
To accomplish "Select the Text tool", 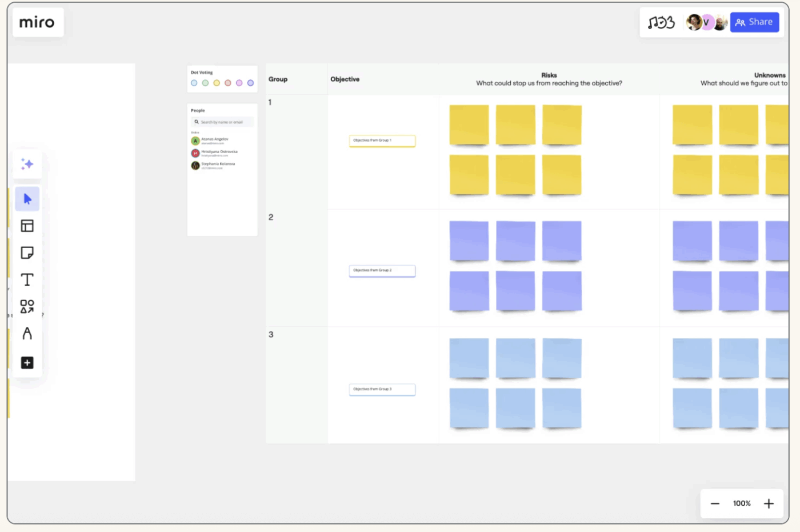I will click(x=27, y=279).
